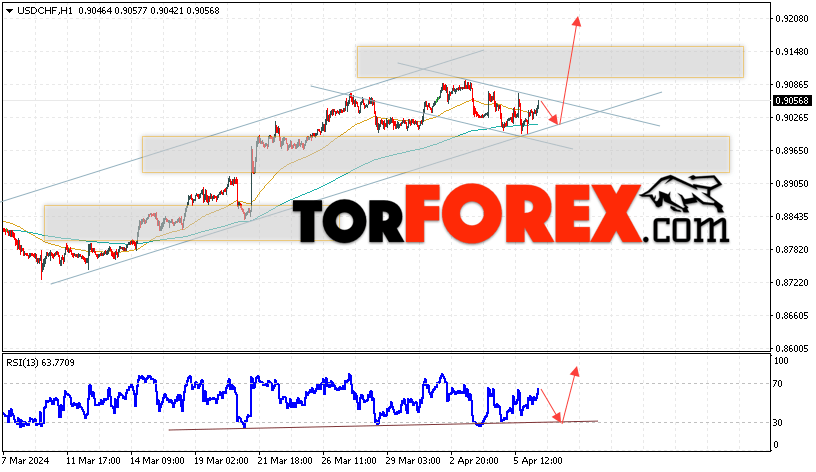Image resolution: width=816 pixels, height=472 pixels.
Task: Select the 2 Apr 20:00 time axis label
Action: [x=475, y=461]
